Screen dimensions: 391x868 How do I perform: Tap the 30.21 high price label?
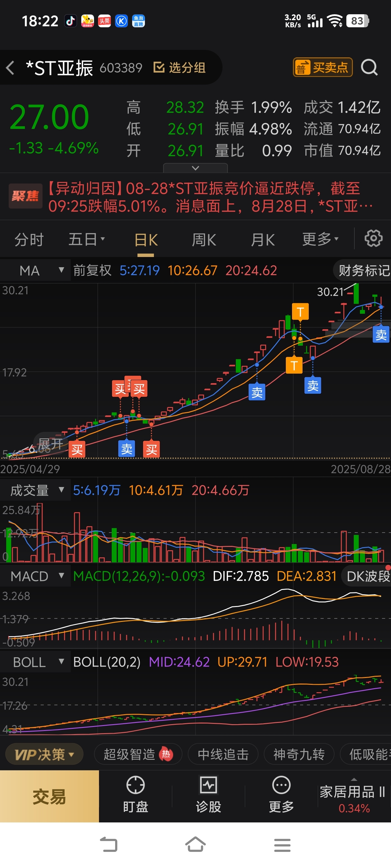point(330,292)
